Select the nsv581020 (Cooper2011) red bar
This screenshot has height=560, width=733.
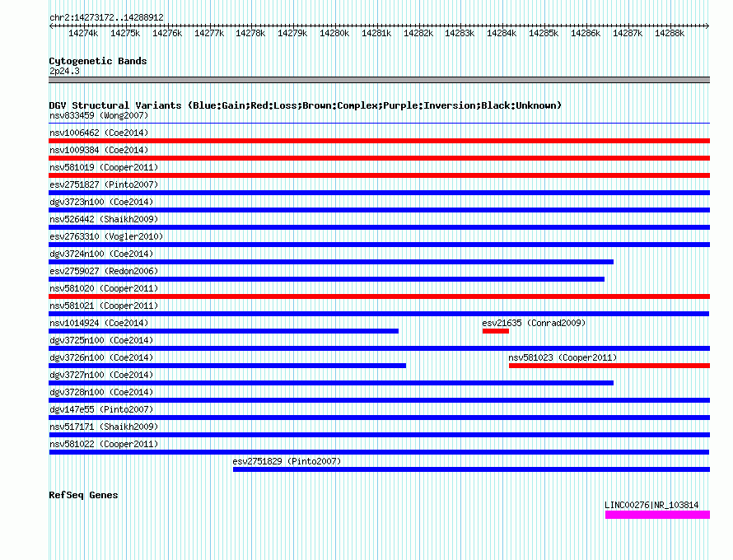(379, 296)
